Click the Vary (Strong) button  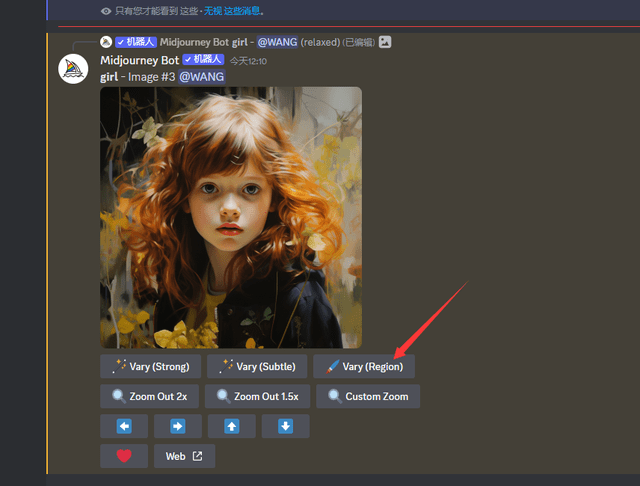(x=150, y=366)
